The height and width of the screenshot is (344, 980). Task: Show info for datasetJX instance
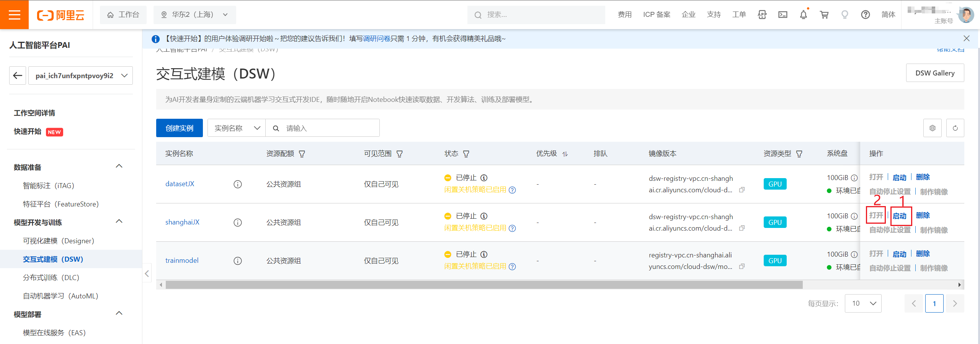click(x=238, y=184)
